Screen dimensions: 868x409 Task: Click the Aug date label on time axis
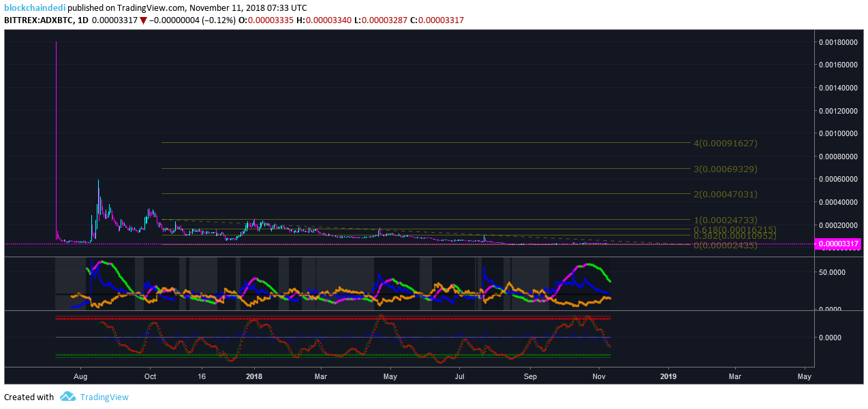pos(80,376)
